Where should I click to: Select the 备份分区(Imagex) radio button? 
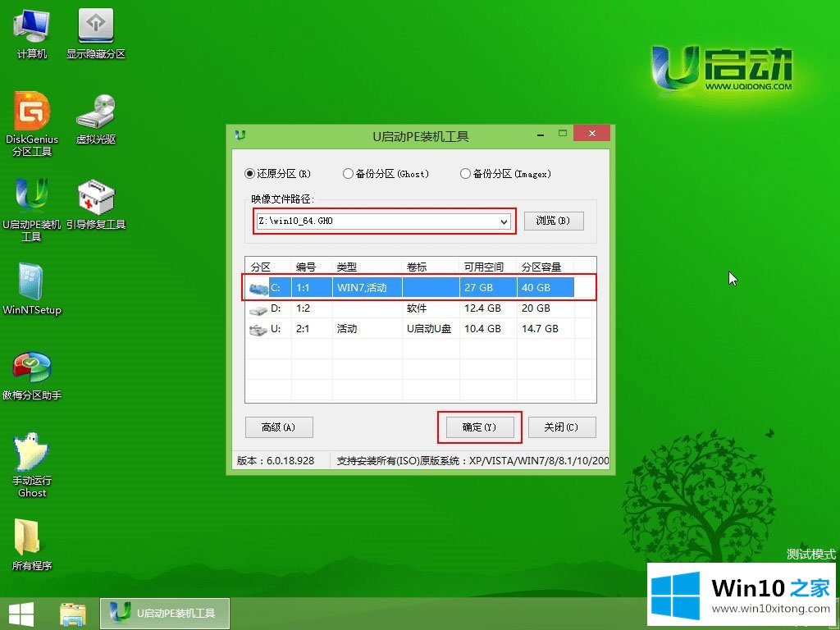[x=505, y=174]
